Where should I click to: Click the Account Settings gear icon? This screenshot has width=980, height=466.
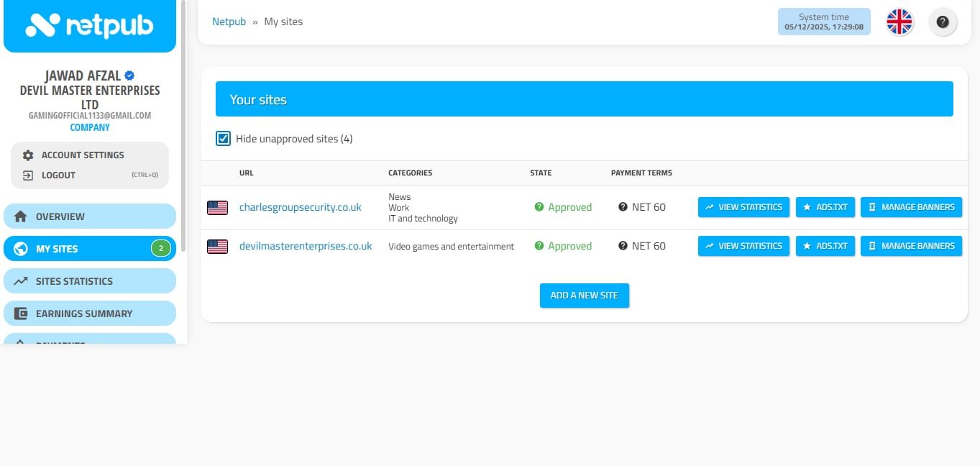(x=28, y=155)
